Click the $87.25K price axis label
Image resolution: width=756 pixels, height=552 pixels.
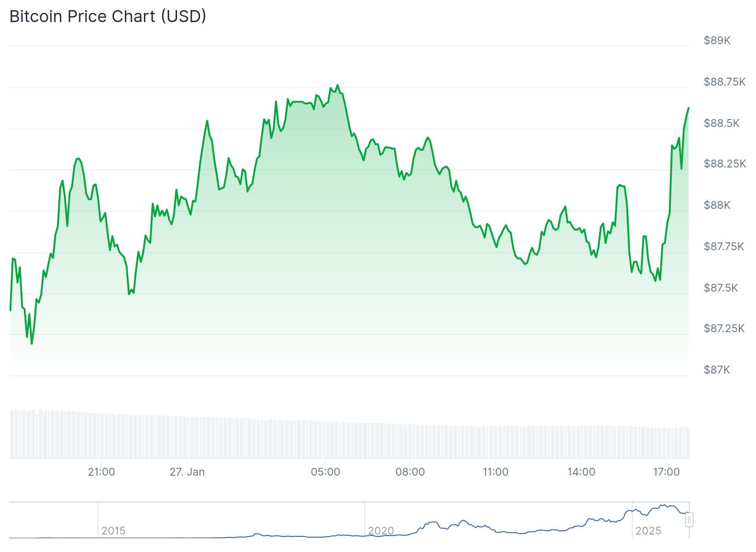pos(724,328)
